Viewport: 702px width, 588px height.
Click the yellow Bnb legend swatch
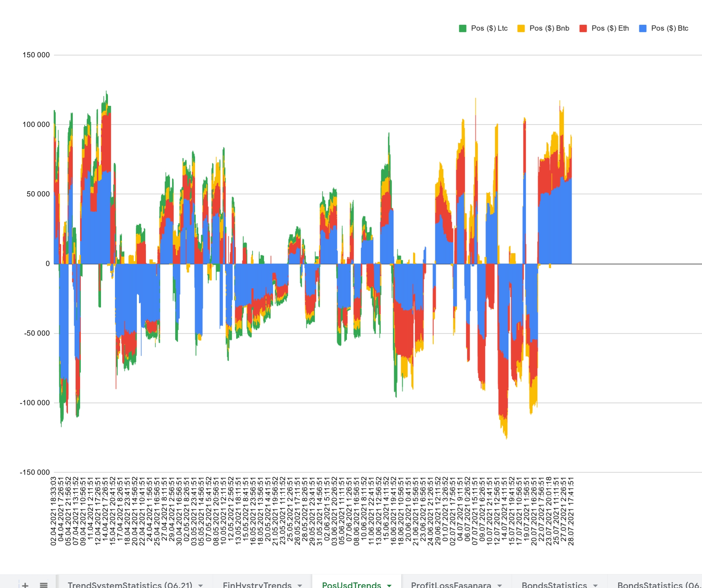click(x=521, y=29)
